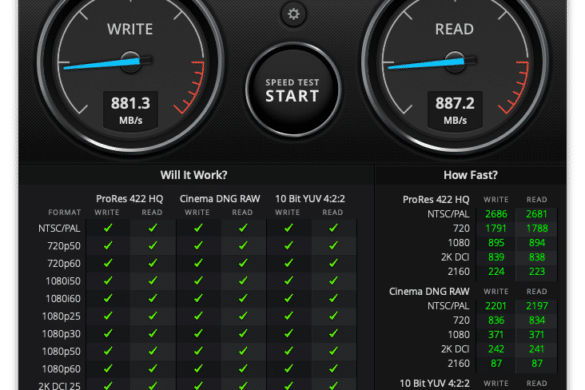
Task: Click the 1080p25 Cinema DNG RAW read checkmark
Action: [243, 316]
